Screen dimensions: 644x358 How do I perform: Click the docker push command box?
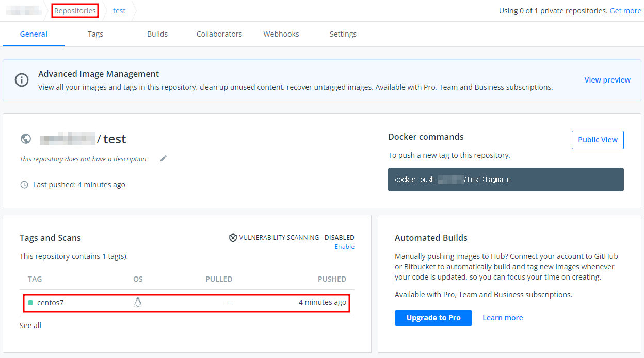click(x=506, y=180)
